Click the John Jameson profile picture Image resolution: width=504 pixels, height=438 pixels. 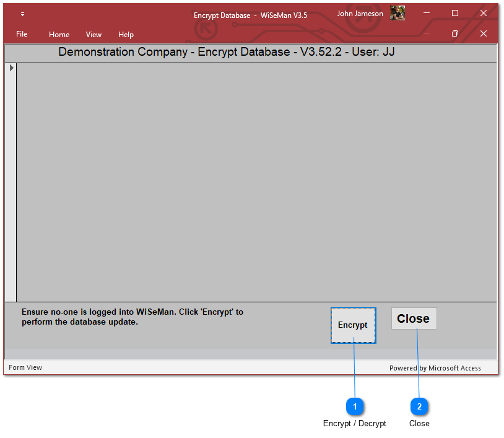[x=397, y=13]
